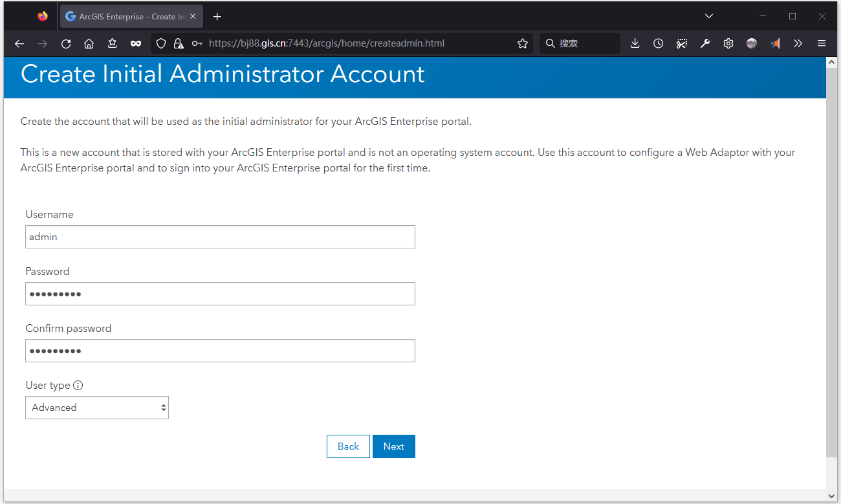Go to the browser home page
Screen dimensions: 841x504
point(89,43)
